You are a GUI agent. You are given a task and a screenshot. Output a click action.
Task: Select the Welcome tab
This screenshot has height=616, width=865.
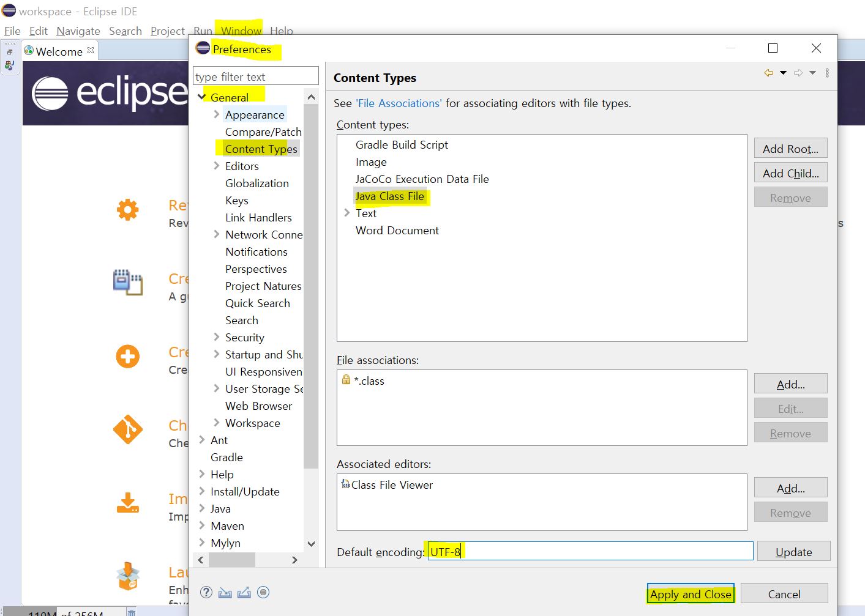click(x=59, y=51)
